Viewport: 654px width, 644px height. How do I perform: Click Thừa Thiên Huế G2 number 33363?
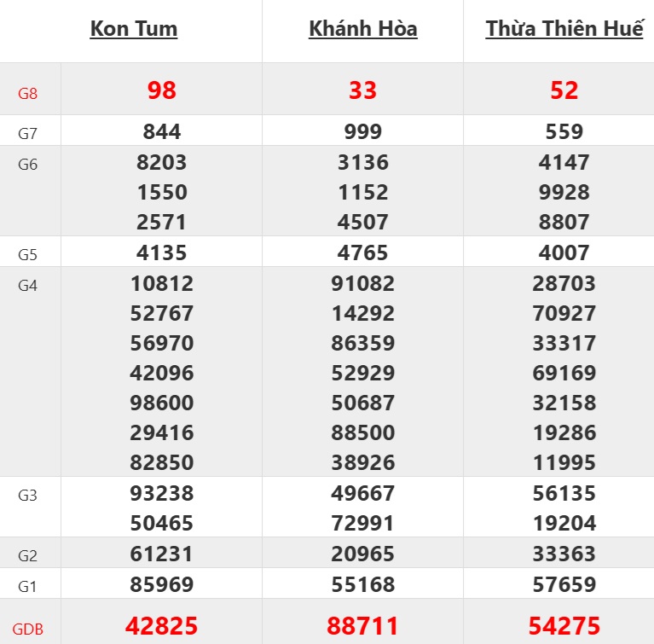564,554
